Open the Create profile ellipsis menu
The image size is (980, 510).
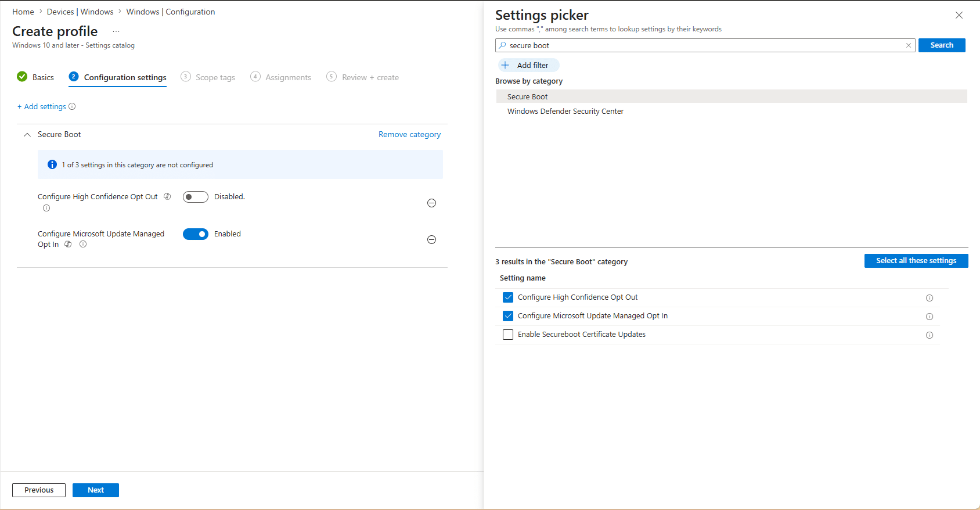tap(116, 31)
